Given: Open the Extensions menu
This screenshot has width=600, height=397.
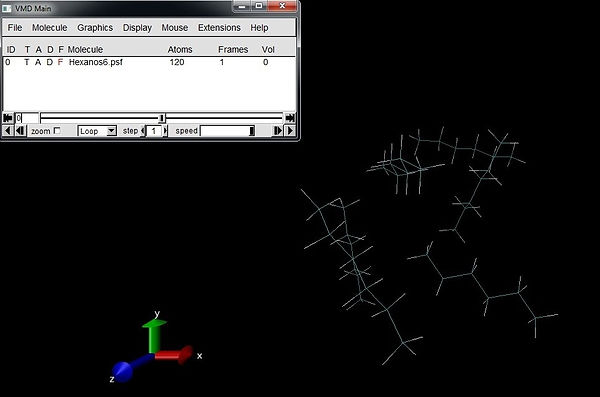Looking at the screenshot, I should coord(219,28).
